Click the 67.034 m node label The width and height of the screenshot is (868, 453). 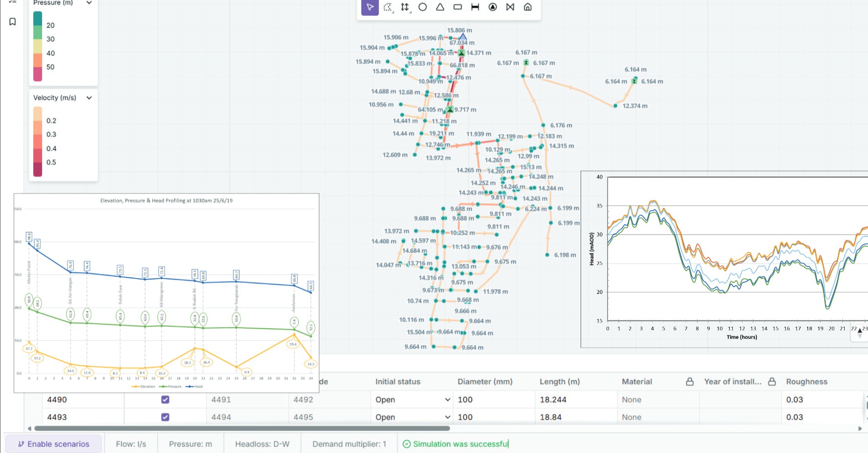coord(462,43)
